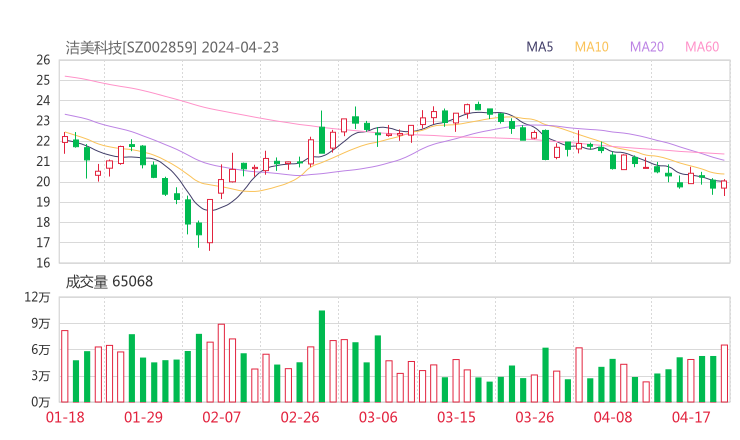Viewport: 740px width, 440px height.
Task: Select the MA5 legend label
Action: (539, 47)
